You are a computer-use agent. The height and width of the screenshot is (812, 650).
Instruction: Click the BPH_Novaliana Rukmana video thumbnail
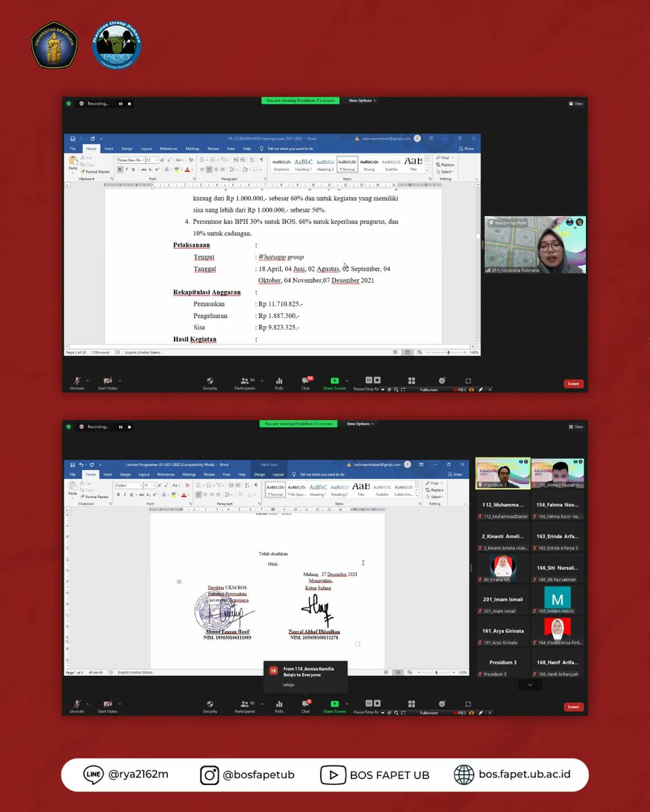pyautogui.click(x=535, y=245)
